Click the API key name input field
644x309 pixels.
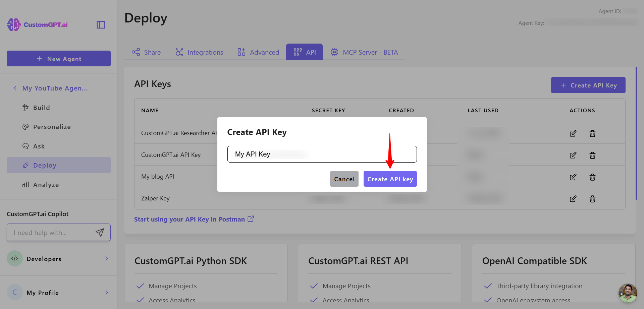pos(322,154)
